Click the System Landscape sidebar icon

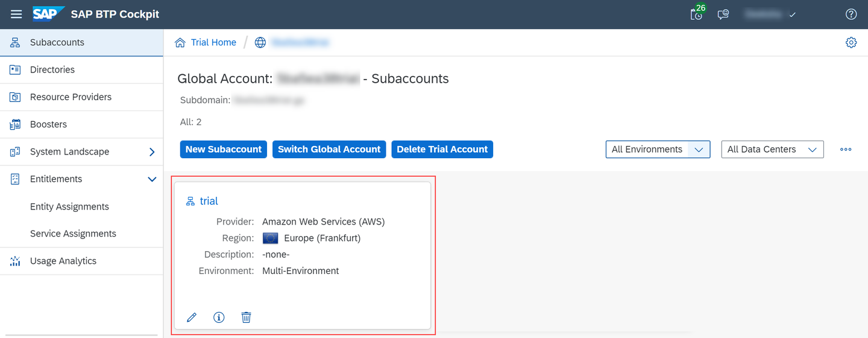[15, 151]
